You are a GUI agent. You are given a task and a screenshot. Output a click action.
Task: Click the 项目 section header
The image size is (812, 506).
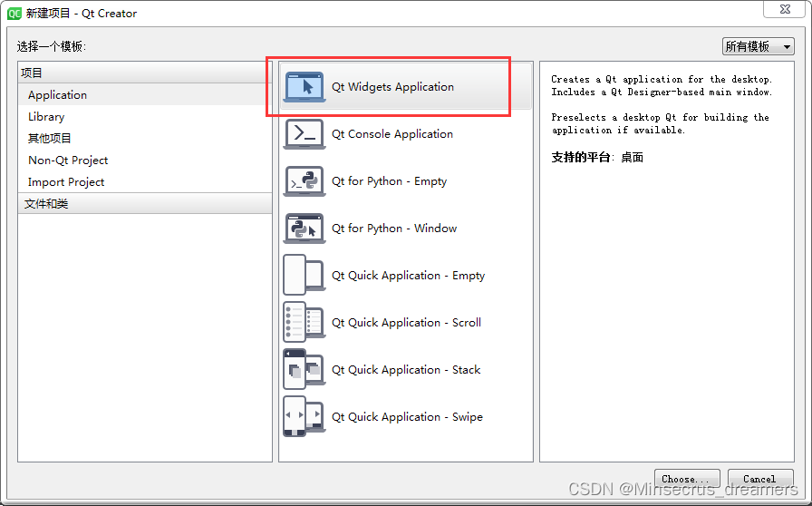[x=144, y=73]
